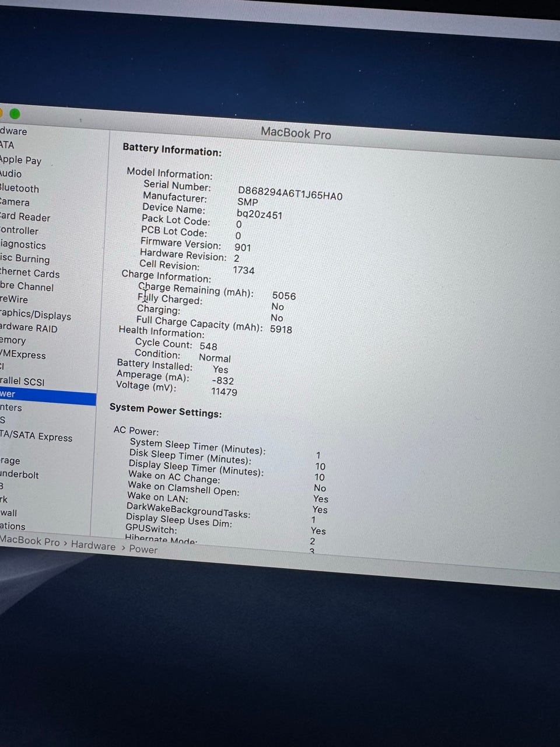Show Camera hardware information
The height and width of the screenshot is (747, 560).
(15, 203)
